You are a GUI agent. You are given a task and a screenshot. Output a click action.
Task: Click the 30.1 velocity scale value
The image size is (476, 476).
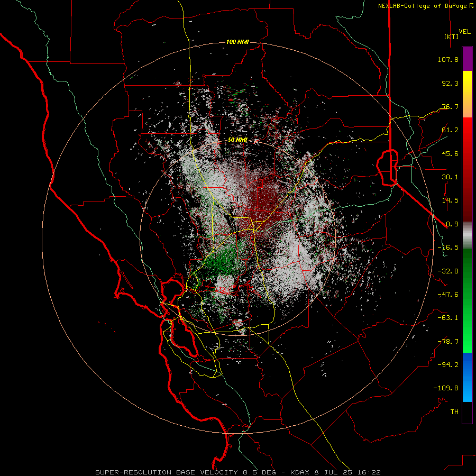[x=450, y=177]
